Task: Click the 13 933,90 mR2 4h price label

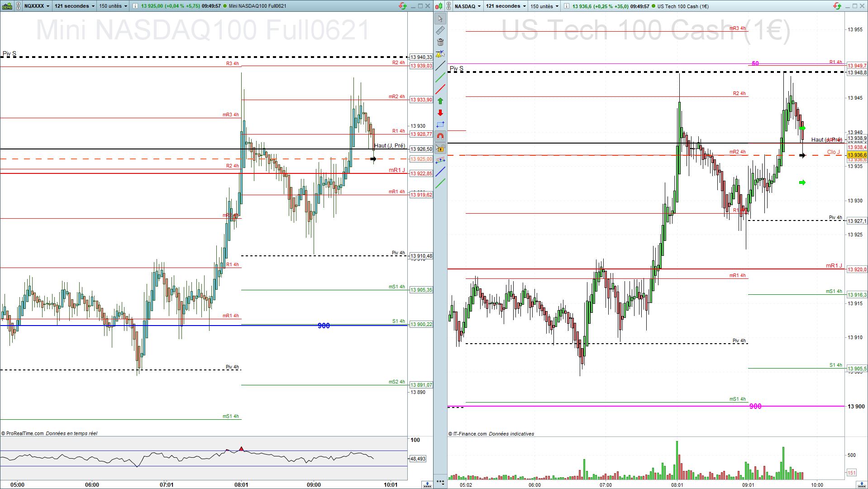Action: pos(421,100)
